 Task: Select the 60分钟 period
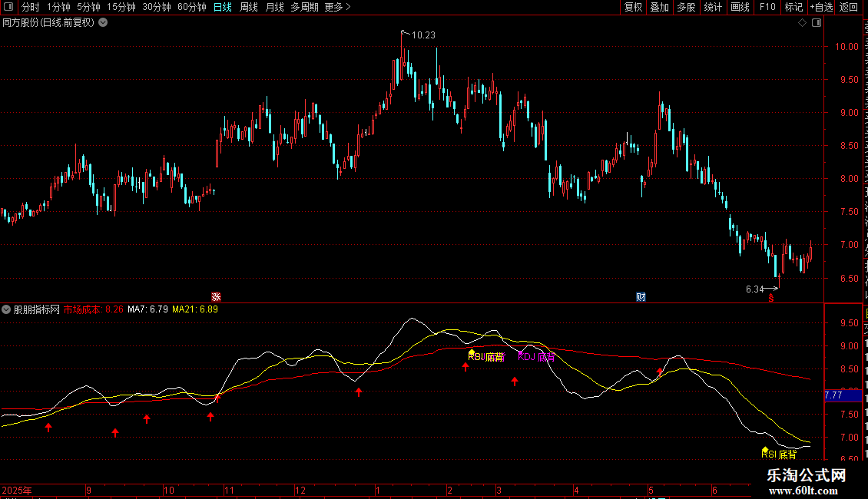pyautogui.click(x=191, y=7)
